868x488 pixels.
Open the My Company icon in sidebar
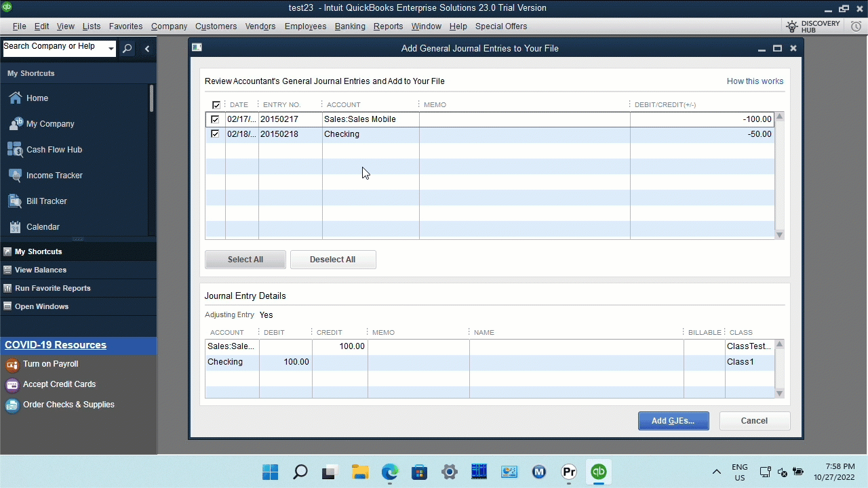pyautogui.click(x=15, y=124)
